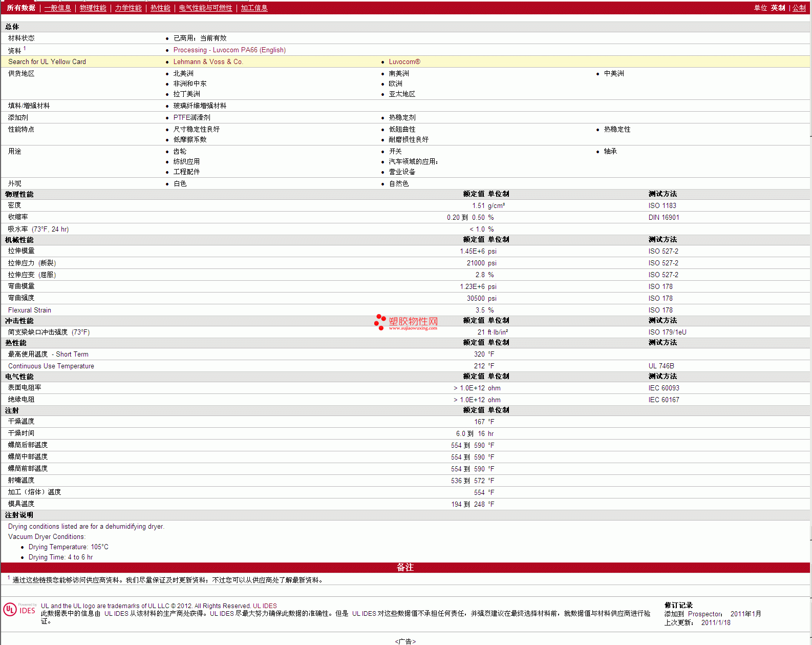812x645 pixels.
Task: Follow the UL IDES link after Rights Reserved
Action: [265, 606]
